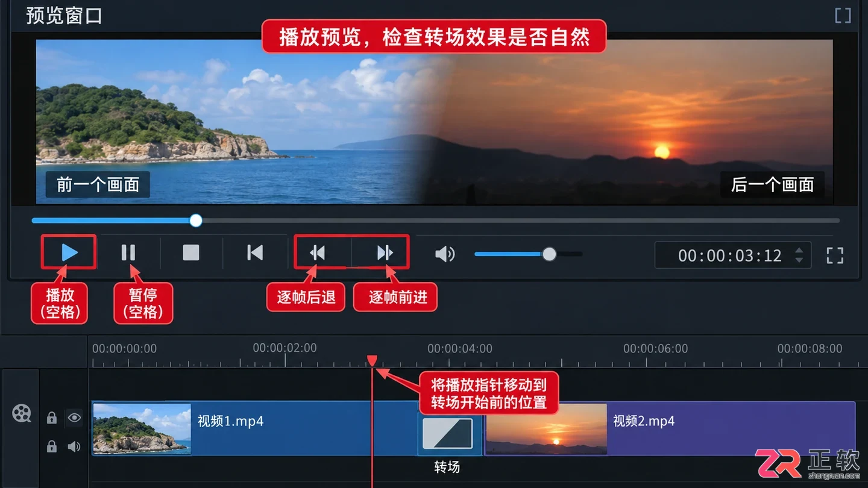Click the 00:00:02:00 mark on the ruler

tap(285, 348)
